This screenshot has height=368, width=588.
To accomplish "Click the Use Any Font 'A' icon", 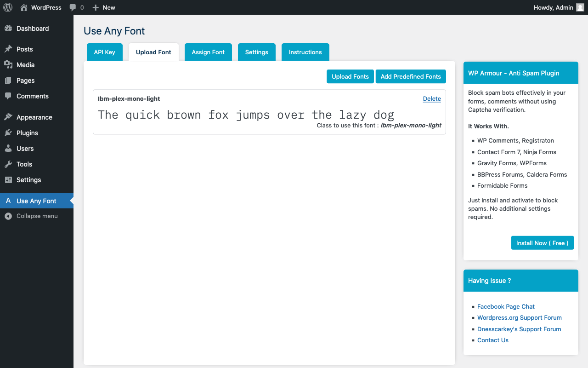I will pos(8,201).
